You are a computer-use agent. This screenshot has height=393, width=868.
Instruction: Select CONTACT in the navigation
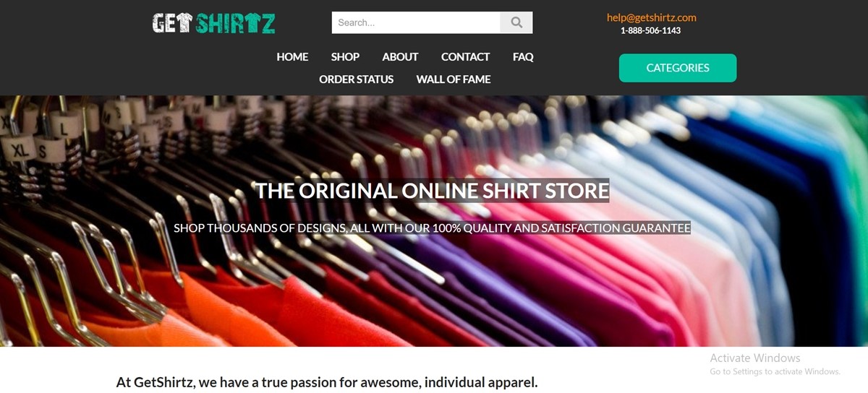pos(465,57)
